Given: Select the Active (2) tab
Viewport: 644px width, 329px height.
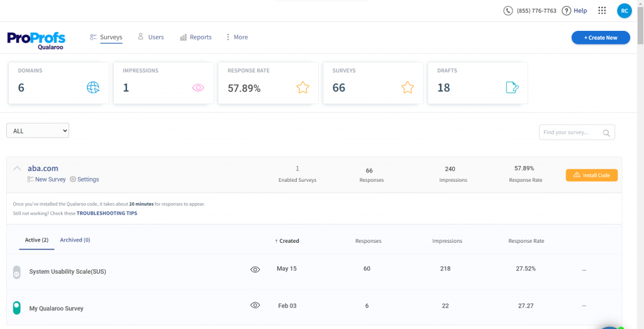Looking at the screenshot, I should tap(36, 240).
